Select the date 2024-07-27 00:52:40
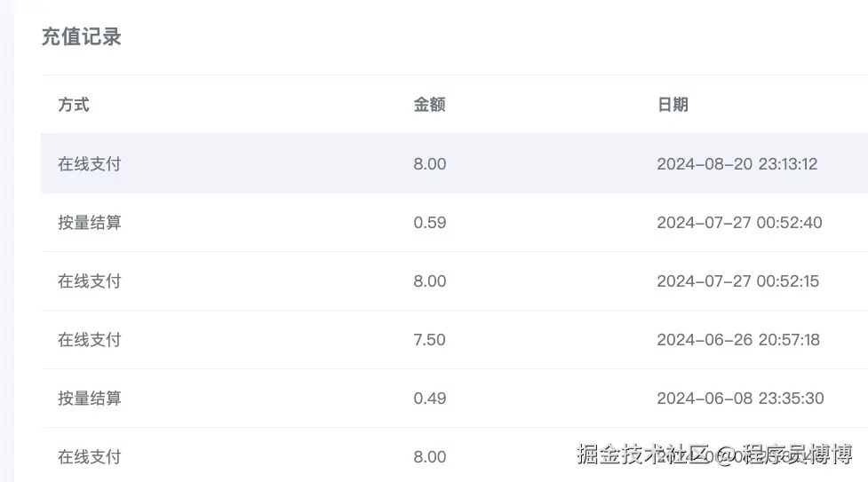868x482 pixels. coord(739,223)
